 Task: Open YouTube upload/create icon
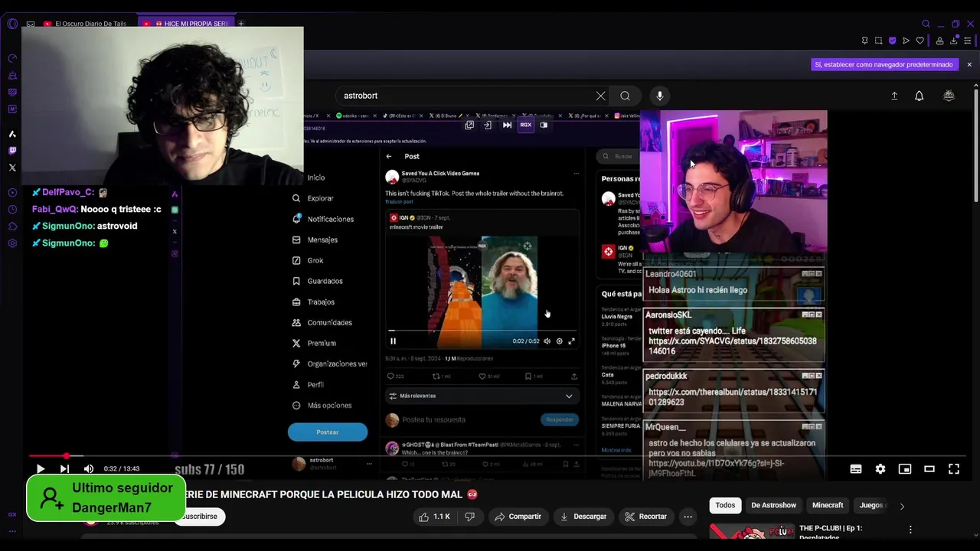coord(894,96)
